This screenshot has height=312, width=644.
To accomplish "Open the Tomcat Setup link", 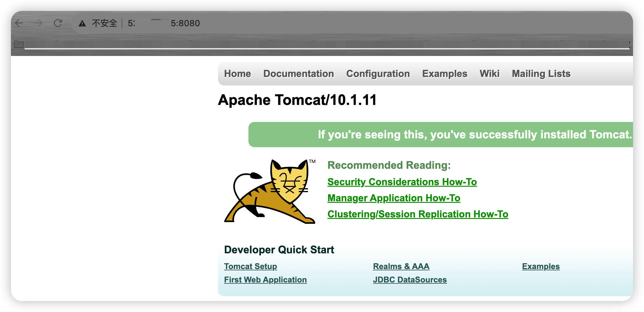I will (251, 266).
